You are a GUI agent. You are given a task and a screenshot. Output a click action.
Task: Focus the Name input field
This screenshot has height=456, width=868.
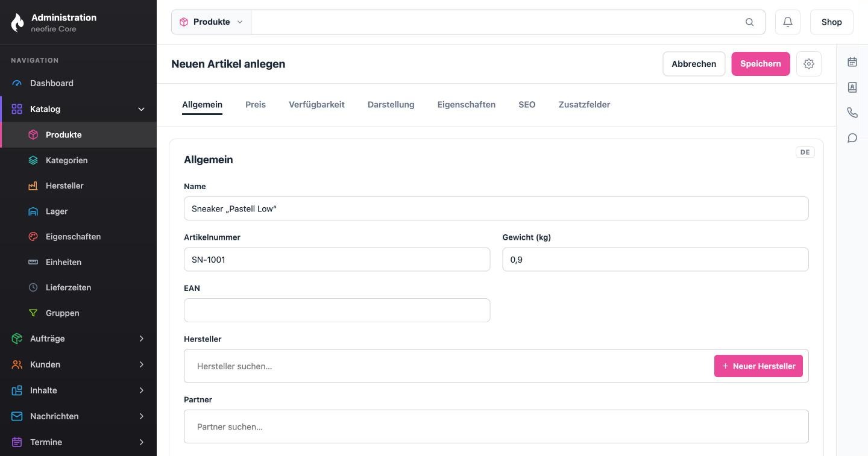(x=496, y=208)
